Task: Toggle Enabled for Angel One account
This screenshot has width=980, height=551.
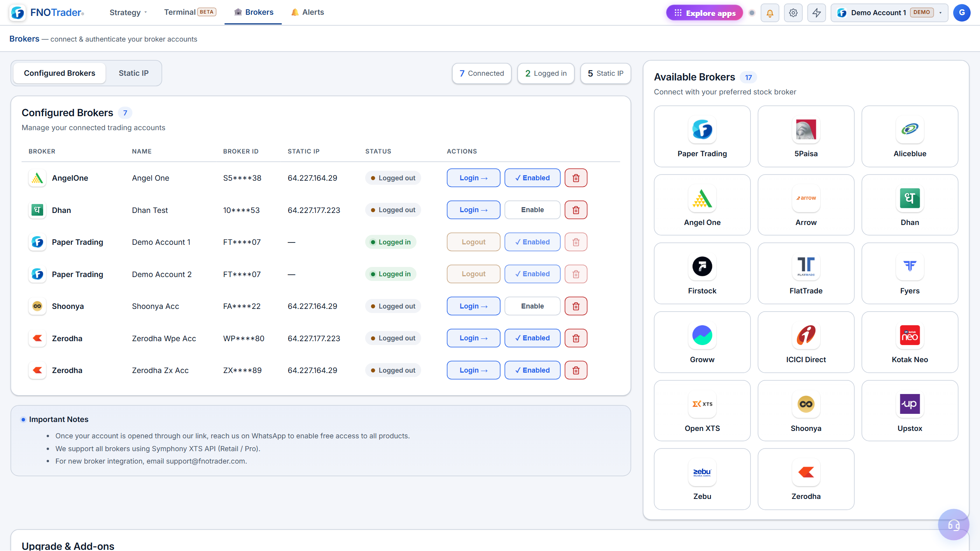Action: (532, 178)
